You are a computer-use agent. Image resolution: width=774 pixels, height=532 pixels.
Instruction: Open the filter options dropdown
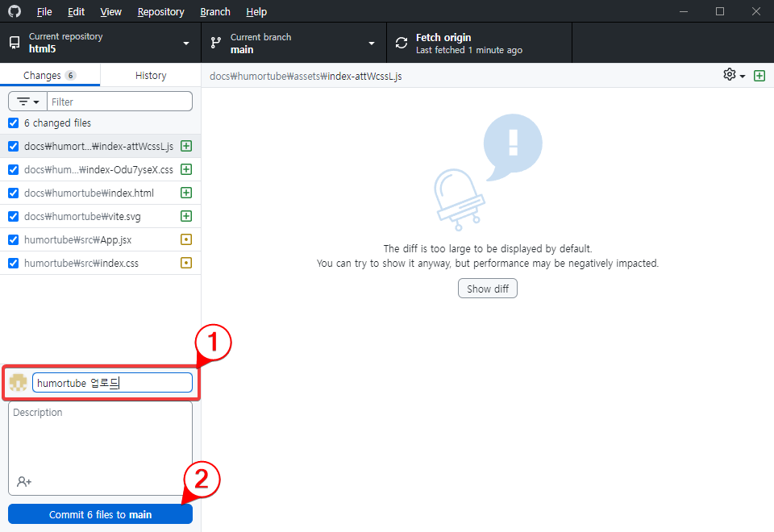(x=28, y=102)
